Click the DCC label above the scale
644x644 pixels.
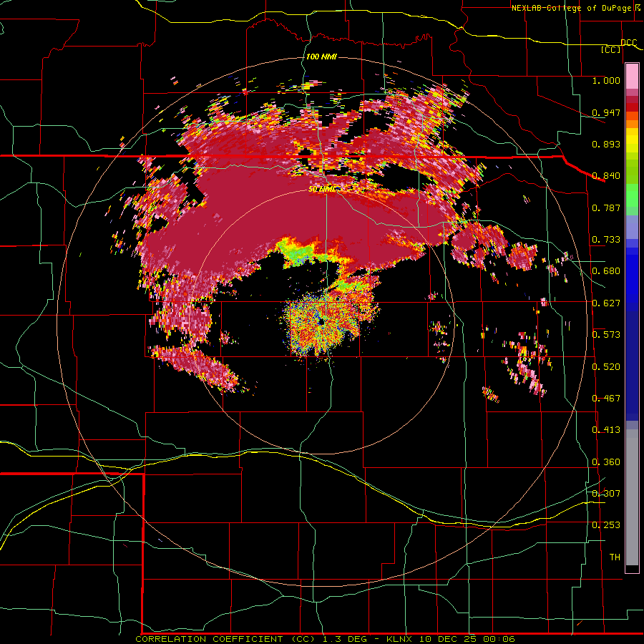(x=628, y=43)
